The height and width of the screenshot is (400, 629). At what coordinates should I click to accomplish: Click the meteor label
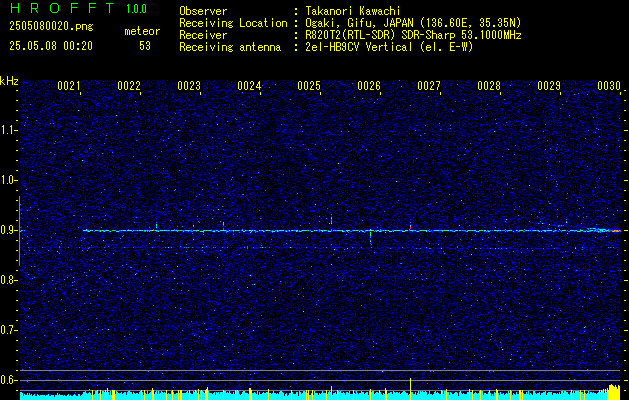coord(142,31)
